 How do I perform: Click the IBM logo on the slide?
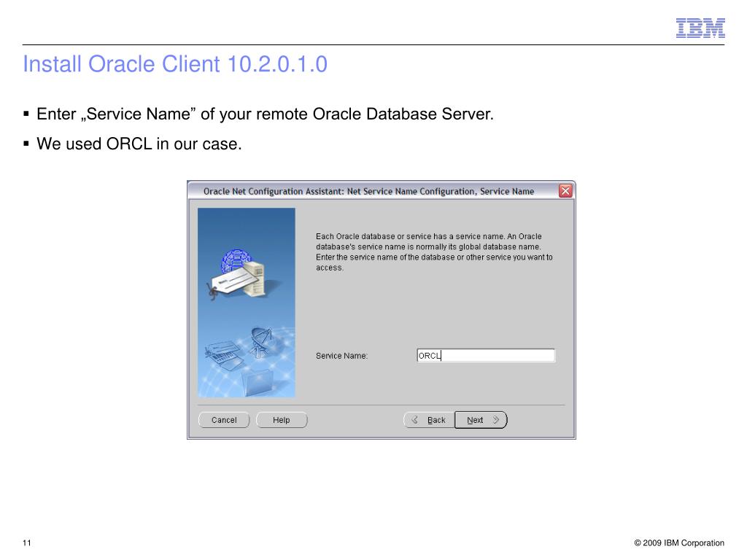pyautogui.click(x=700, y=28)
